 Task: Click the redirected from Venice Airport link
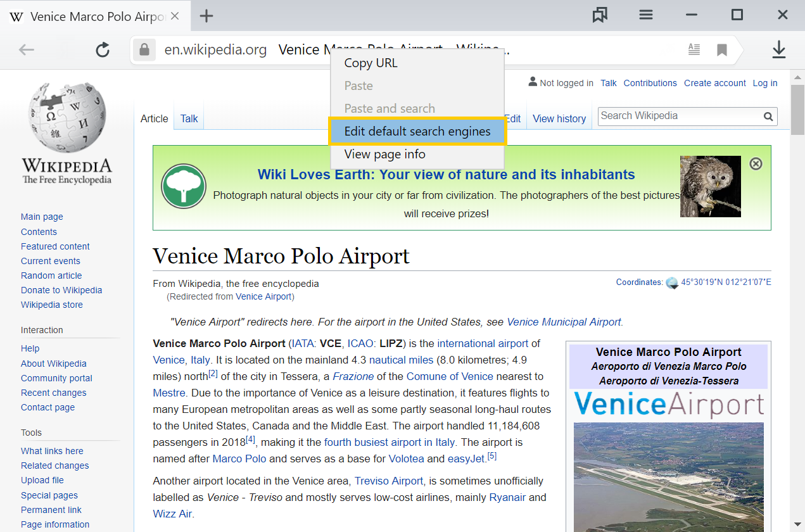263,296
